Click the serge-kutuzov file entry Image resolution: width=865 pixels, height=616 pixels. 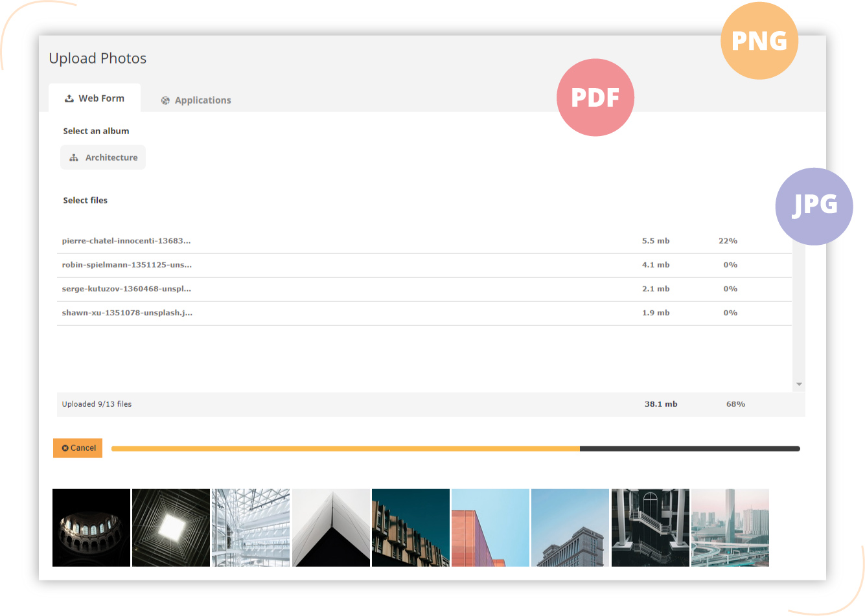pos(126,289)
